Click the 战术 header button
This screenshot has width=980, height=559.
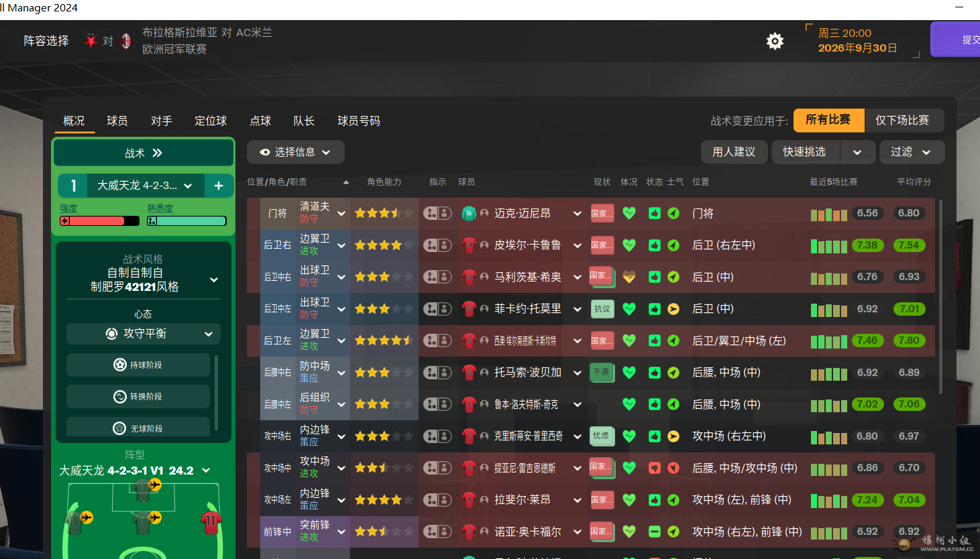pyautogui.click(x=144, y=153)
